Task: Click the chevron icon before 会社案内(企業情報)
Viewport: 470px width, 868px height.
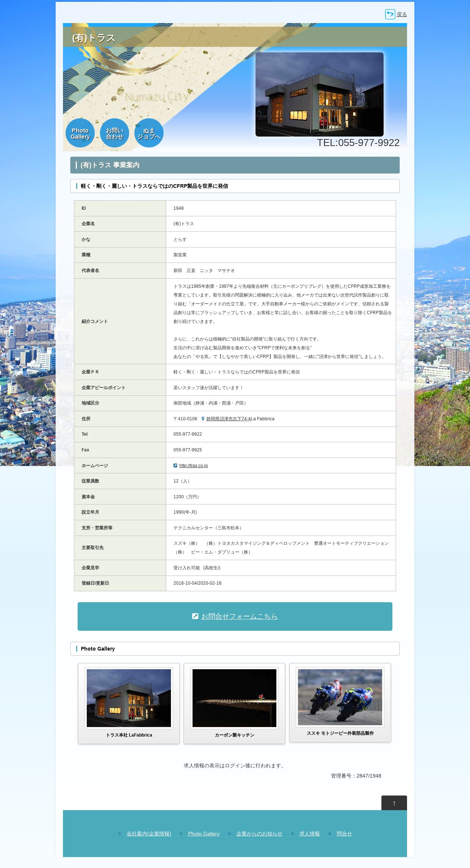Action: click(120, 834)
